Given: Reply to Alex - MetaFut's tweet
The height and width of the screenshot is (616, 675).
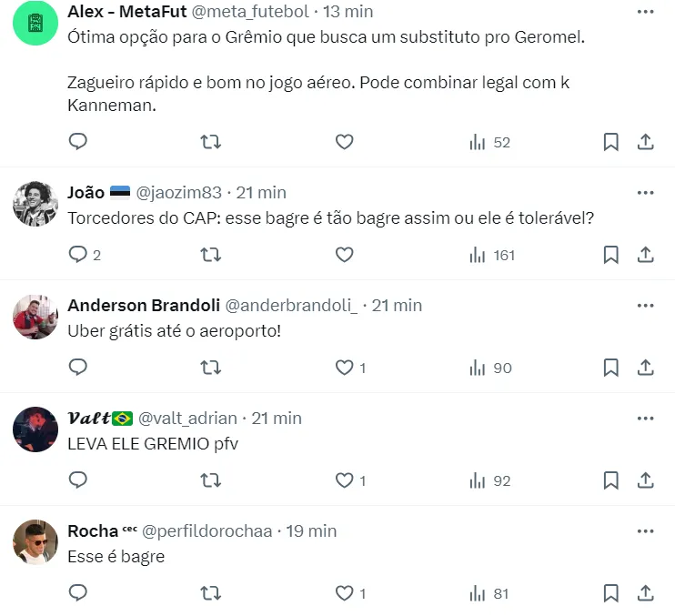Looking at the screenshot, I should [78, 142].
